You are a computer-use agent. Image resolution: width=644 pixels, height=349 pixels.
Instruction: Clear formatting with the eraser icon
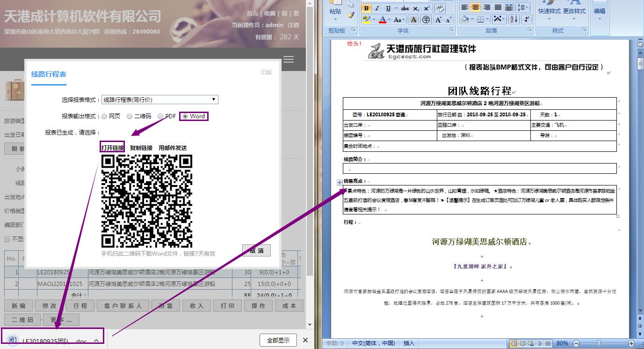(440, 8)
